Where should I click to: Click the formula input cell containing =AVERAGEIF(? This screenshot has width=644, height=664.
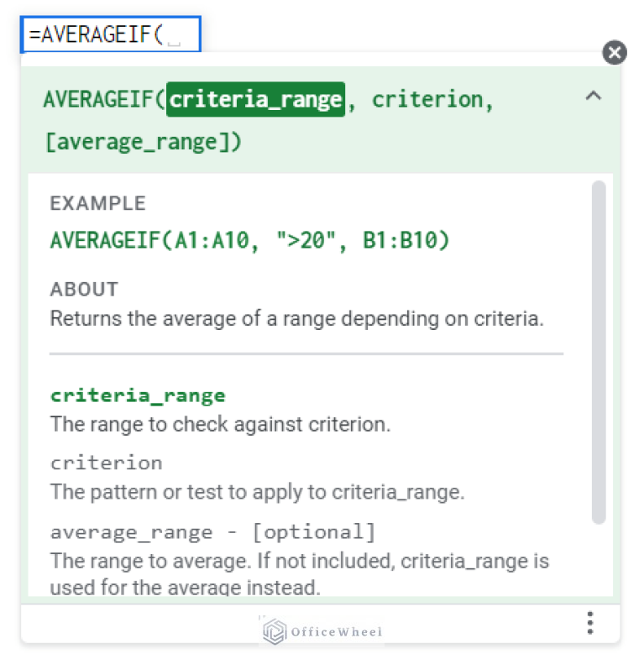[x=110, y=34]
